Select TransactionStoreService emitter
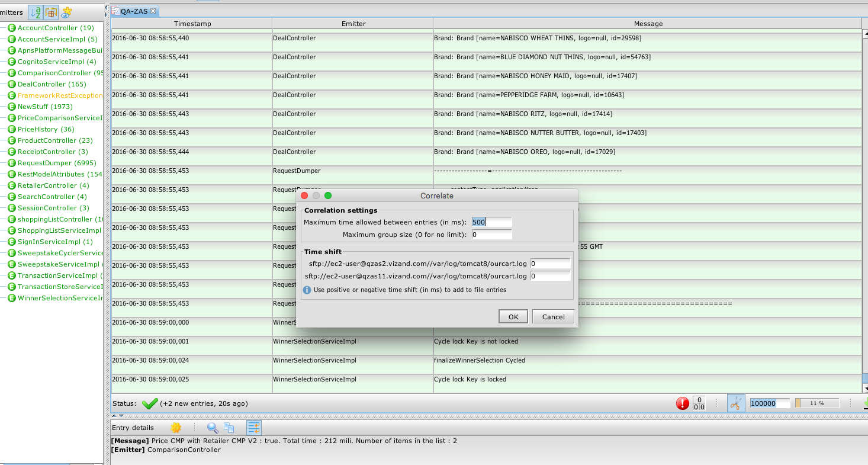Image resolution: width=868 pixels, height=465 pixels. pyautogui.click(x=60, y=287)
